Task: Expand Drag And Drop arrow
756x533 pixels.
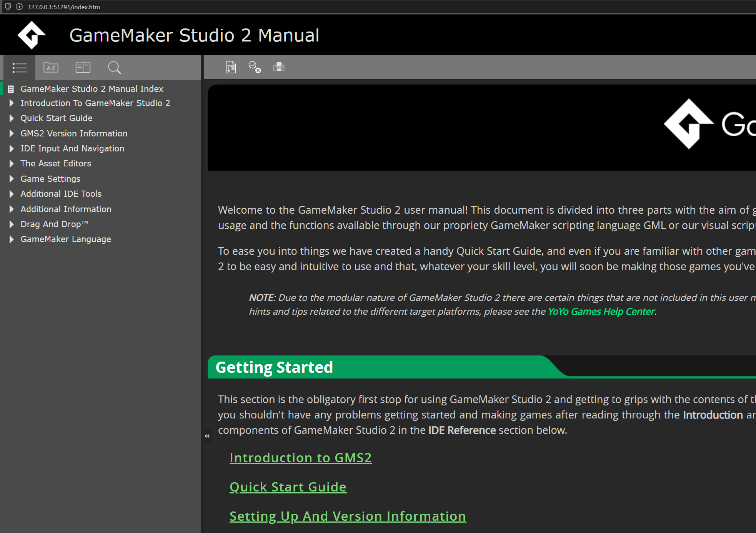Action: pos(12,224)
